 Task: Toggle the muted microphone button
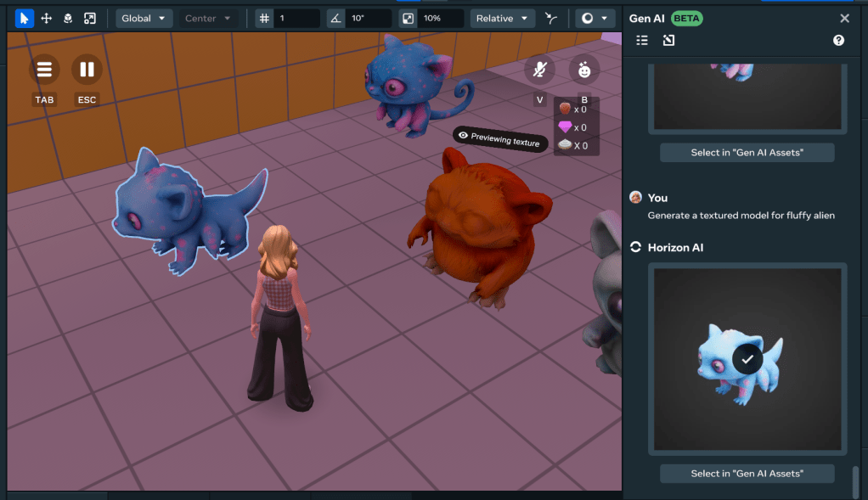tap(539, 70)
